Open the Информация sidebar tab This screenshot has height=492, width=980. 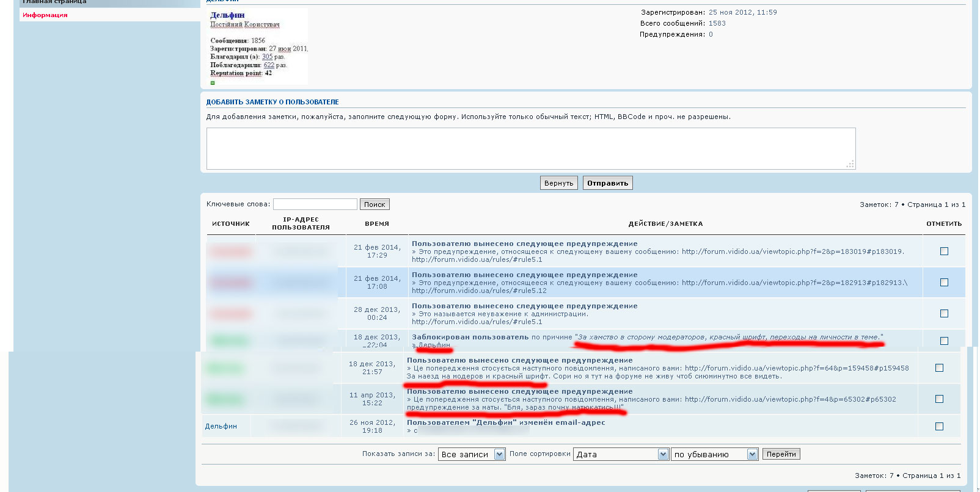tap(45, 15)
